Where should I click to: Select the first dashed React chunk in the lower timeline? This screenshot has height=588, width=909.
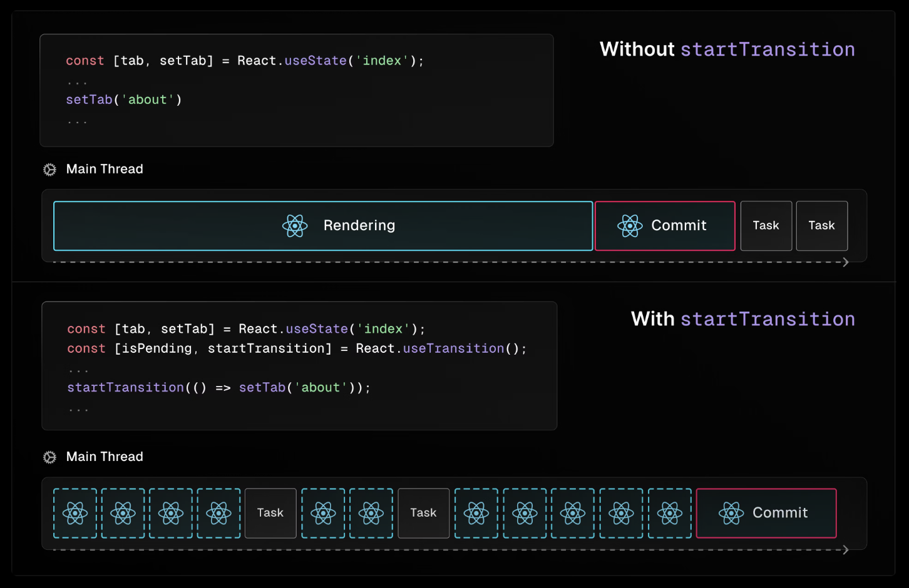(75, 514)
